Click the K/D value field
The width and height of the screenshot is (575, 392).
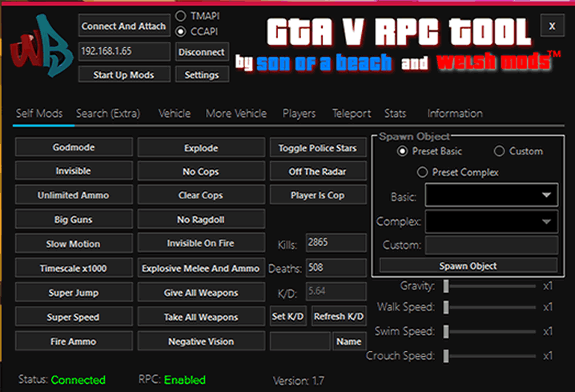coord(336,291)
